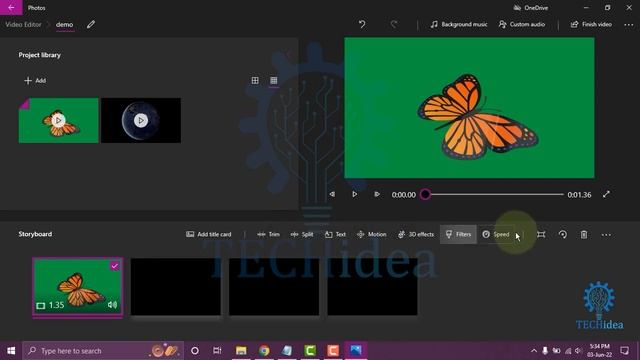
Task: Redo the last edit
Action: coord(393,24)
